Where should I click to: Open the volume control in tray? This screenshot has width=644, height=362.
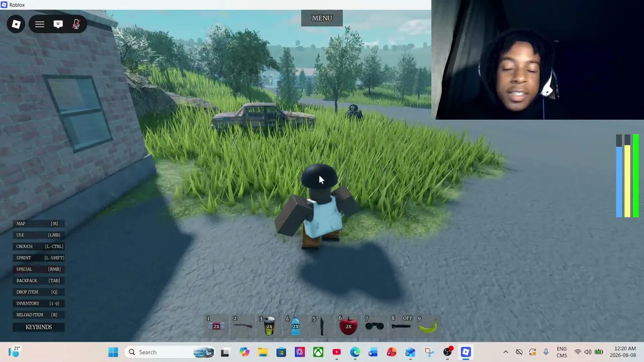click(x=588, y=352)
